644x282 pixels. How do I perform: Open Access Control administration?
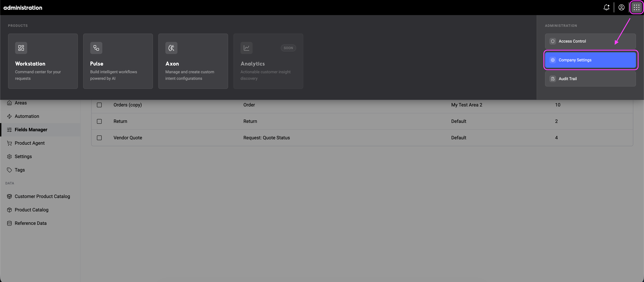pos(590,41)
